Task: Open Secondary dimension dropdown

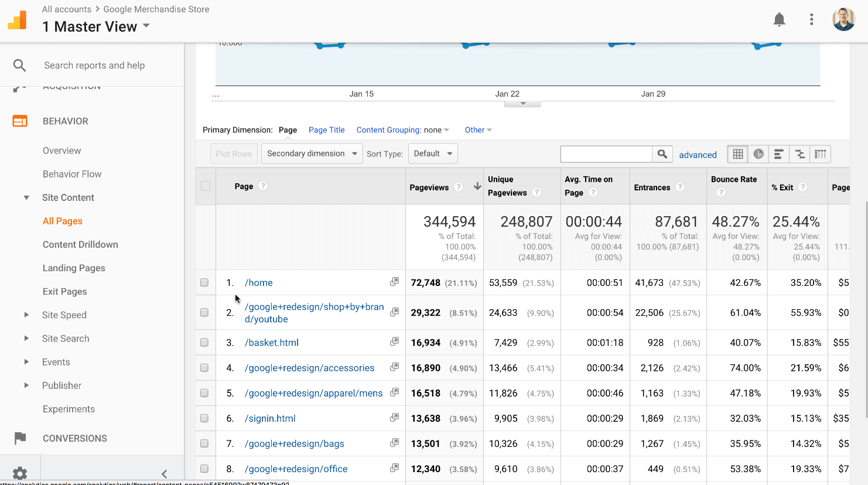Action: point(312,153)
